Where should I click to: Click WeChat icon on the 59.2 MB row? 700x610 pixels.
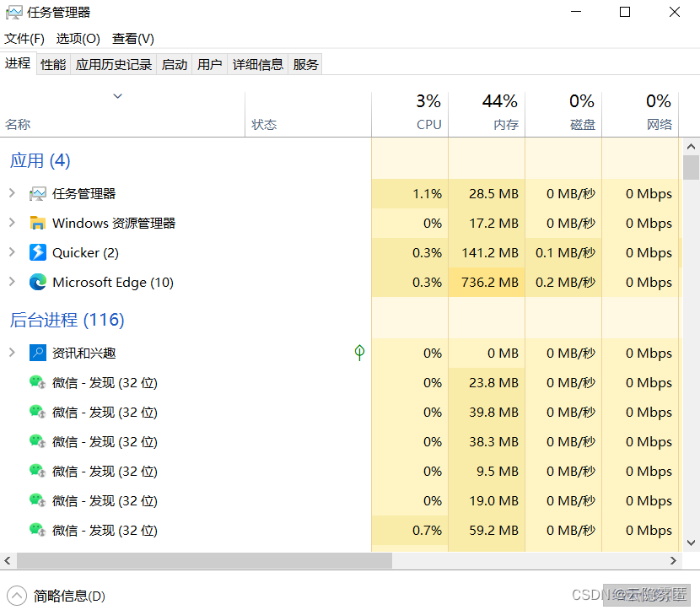37,530
